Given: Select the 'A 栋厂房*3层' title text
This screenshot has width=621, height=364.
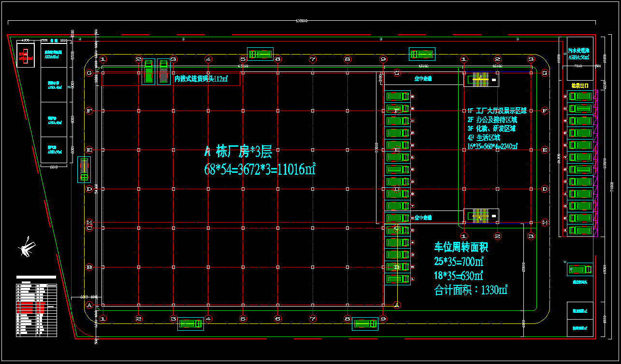Looking at the screenshot, I should (x=238, y=152).
